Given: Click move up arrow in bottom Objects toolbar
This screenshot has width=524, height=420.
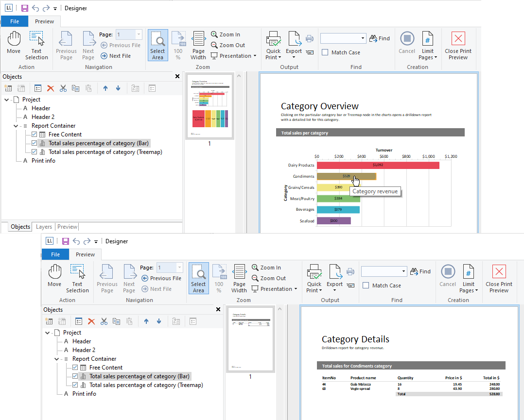Looking at the screenshot, I should coord(146,321).
